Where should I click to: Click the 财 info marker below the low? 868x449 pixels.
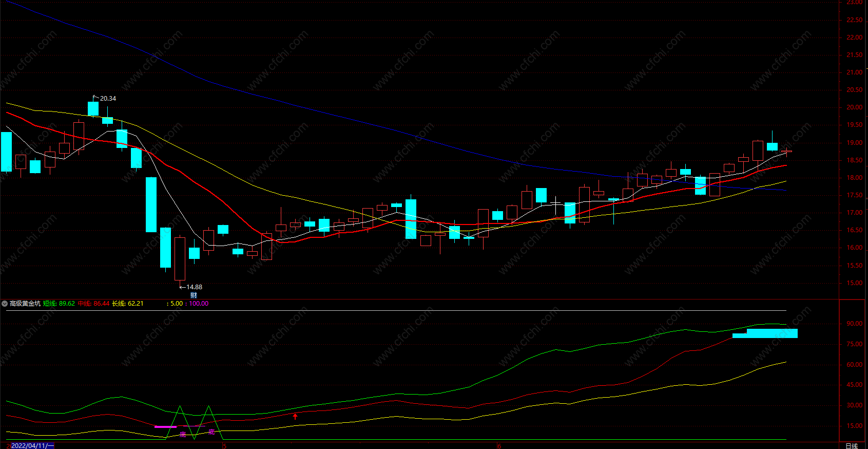[194, 295]
